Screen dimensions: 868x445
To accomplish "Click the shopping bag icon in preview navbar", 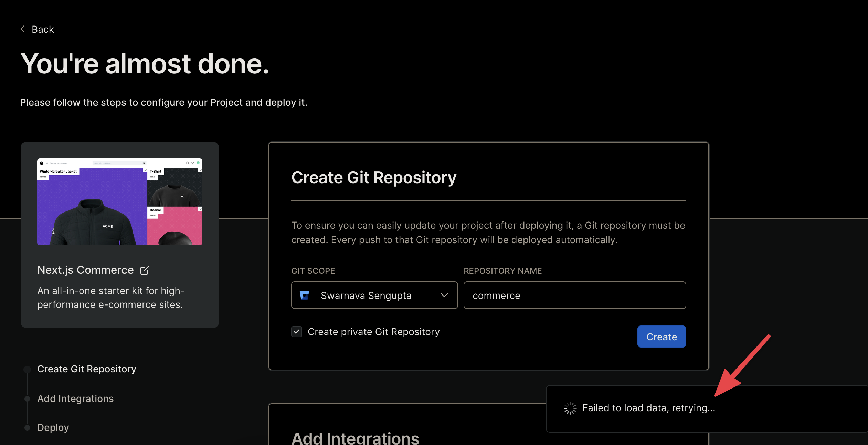I will click(188, 163).
